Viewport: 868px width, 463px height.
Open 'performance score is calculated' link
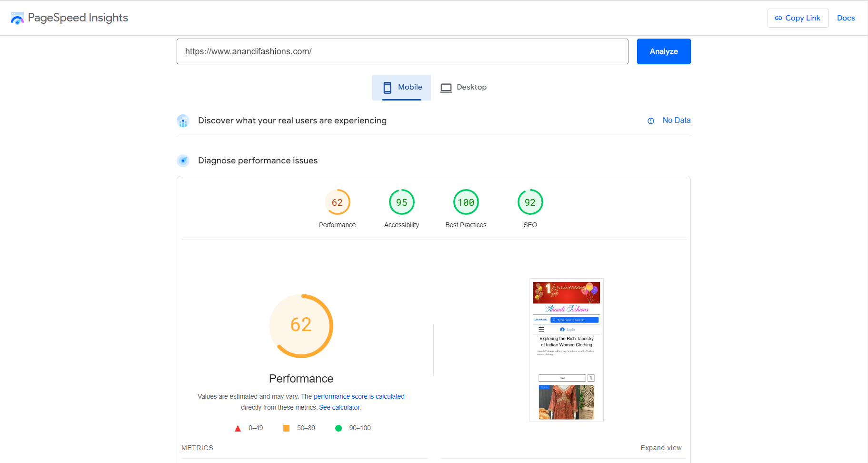tap(359, 396)
